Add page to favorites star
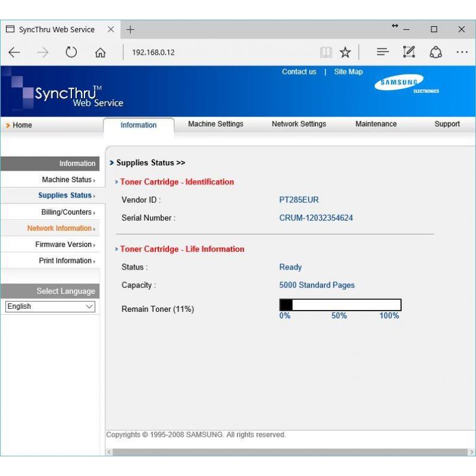Screen dimensions: 476x476 click(345, 52)
